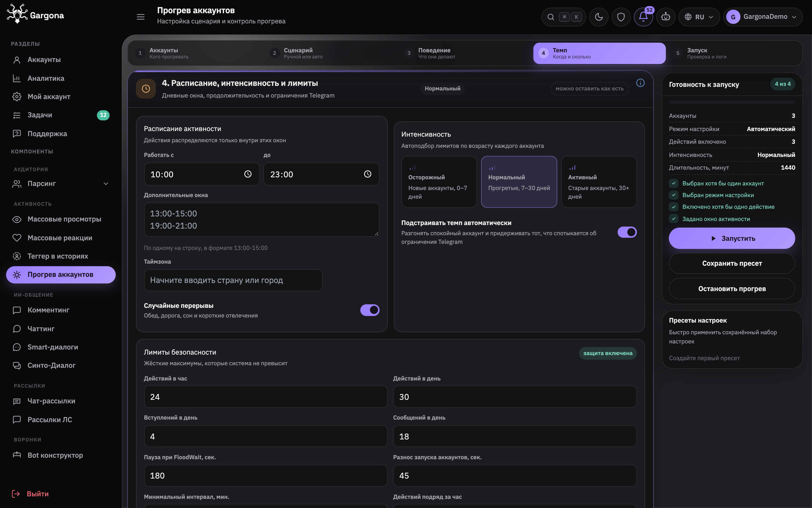Image resolution: width=812 pixels, height=508 pixels.
Task: Click the robot bot icon
Action: (x=666, y=17)
